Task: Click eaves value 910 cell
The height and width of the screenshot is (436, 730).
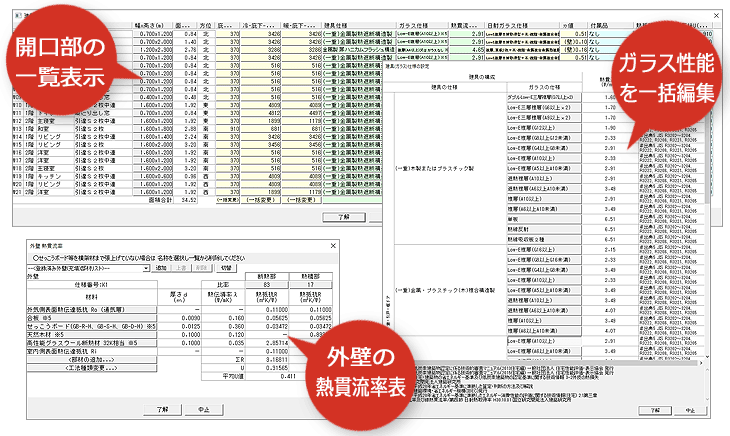Action: (228, 129)
